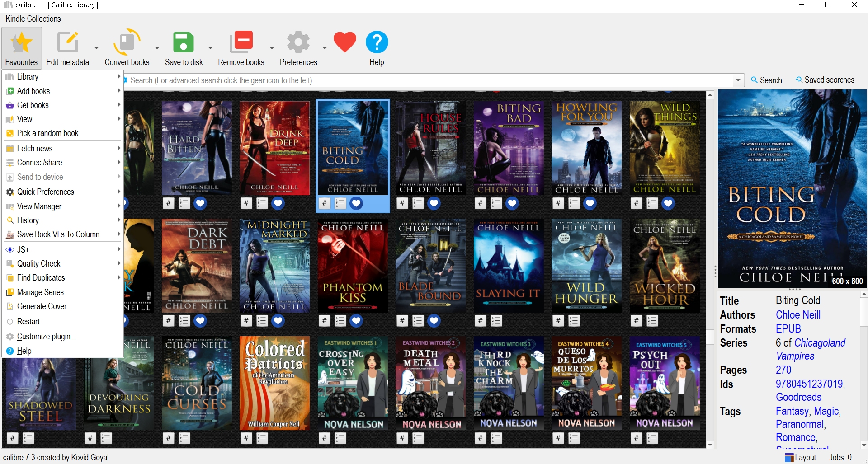Click the Layout button in status bar
The image size is (868, 464).
(800, 458)
